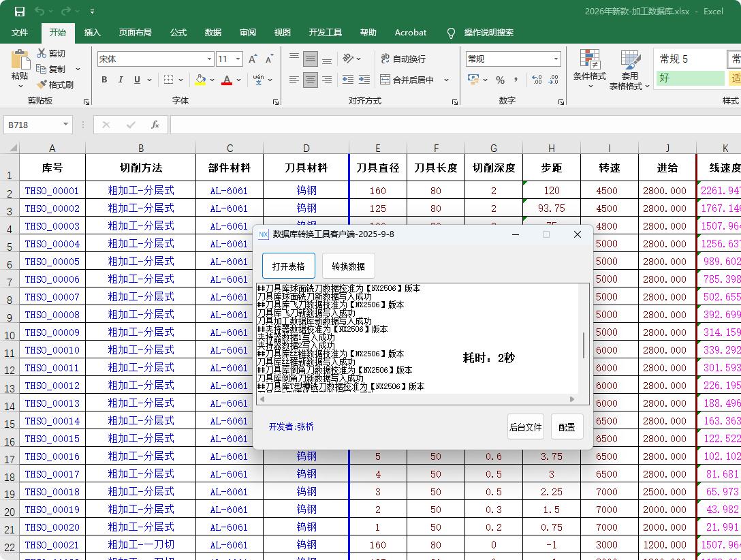This screenshot has height=560, width=741.
Task: Open the number format dropdown 常规
Action: [556, 59]
